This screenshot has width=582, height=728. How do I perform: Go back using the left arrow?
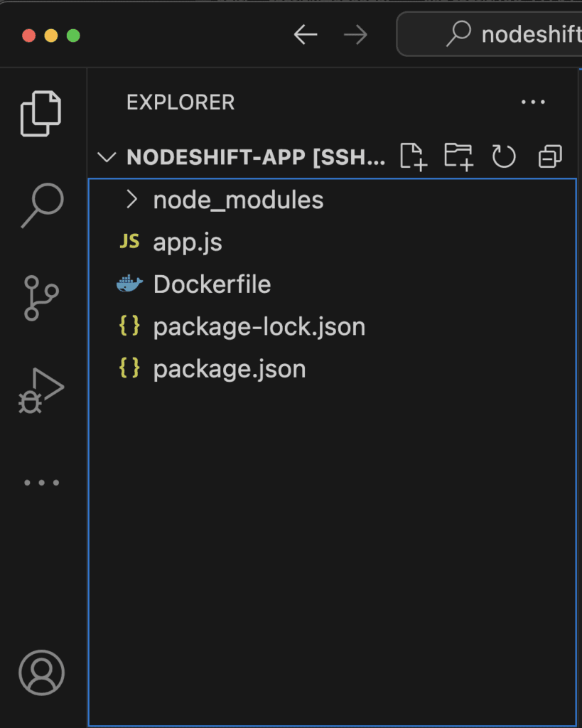click(306, 35)
